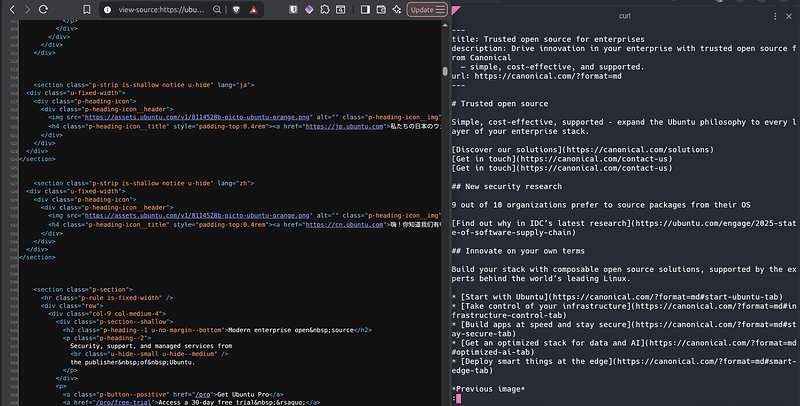Open the Bitwarden shield extension icon
This screenshot has height=406, width=800.
pos(293,9)
